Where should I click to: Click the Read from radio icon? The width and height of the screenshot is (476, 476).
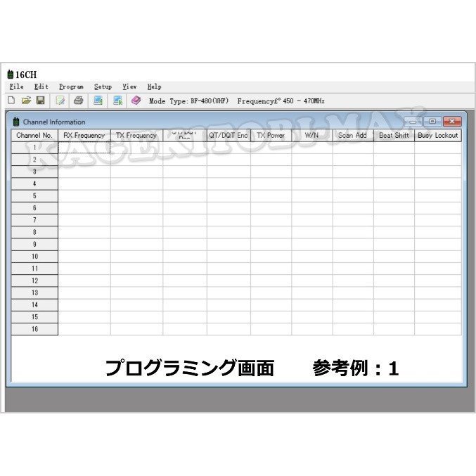tap(98, 100)
